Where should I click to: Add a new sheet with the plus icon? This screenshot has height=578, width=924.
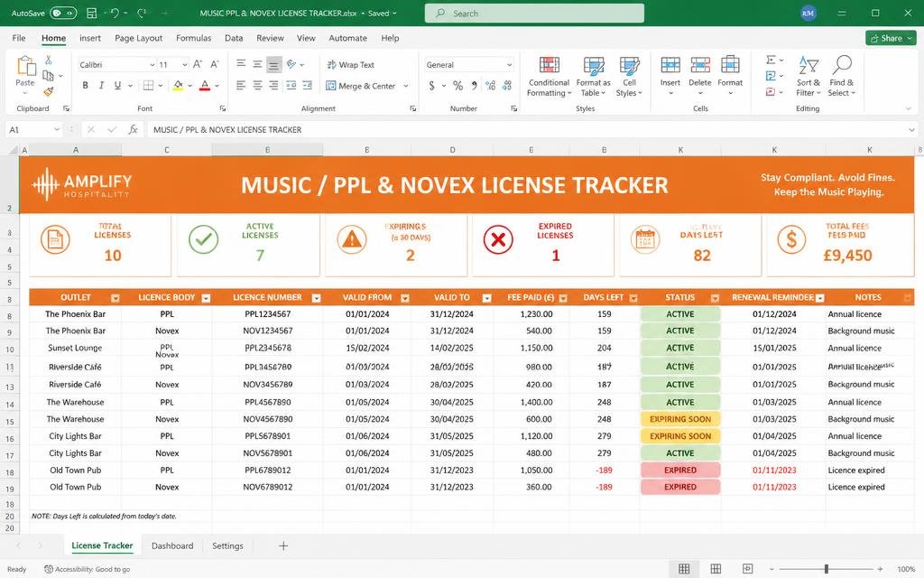[283, 545]
